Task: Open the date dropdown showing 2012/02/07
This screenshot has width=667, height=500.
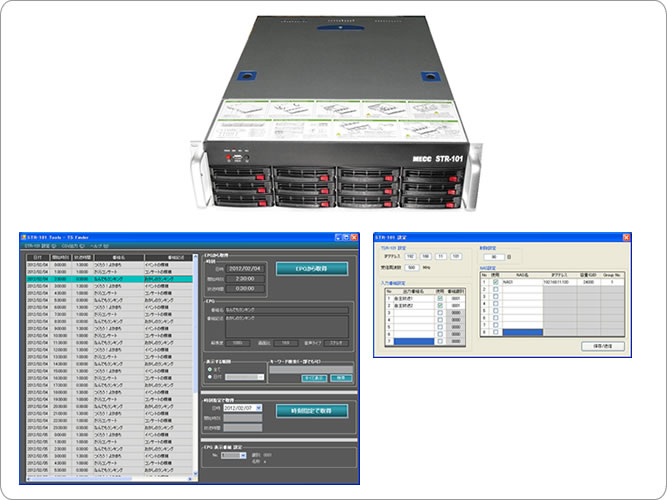Action: click(260, 408)
